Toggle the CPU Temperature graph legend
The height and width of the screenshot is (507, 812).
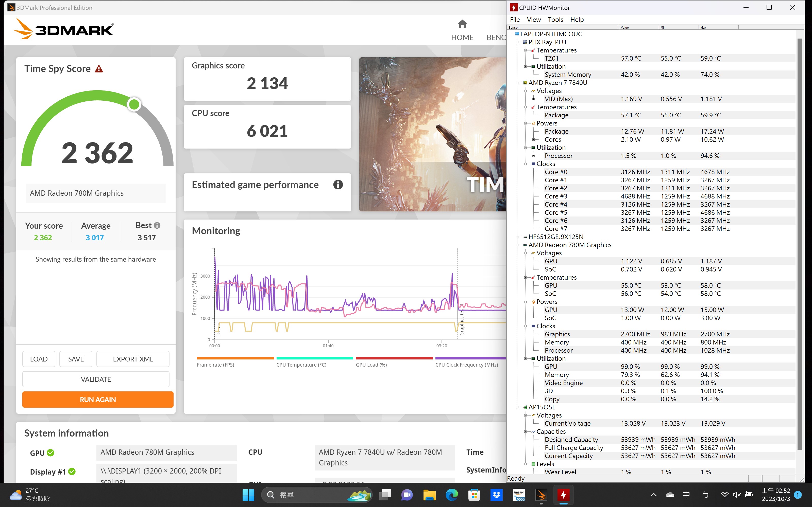[301, 365]
